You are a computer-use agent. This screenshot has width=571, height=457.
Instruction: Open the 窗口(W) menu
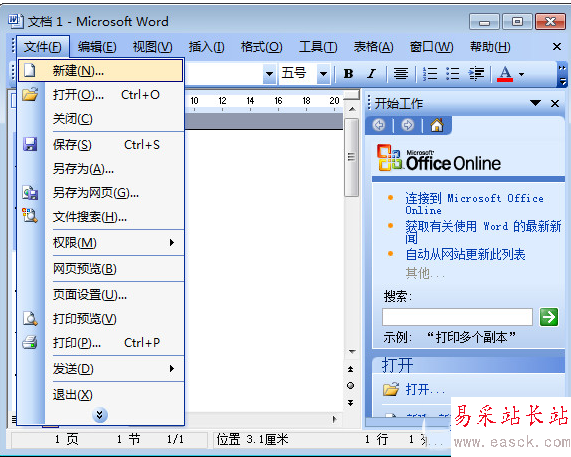tap(432, 47)
